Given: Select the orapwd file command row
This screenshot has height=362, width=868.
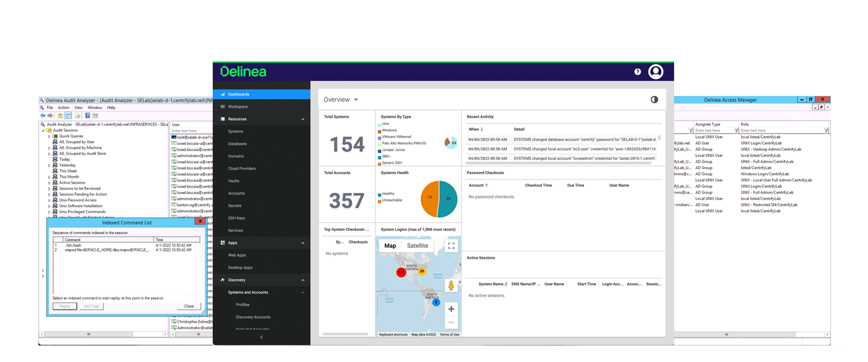Looking at the screenshot, I should 127,250.
